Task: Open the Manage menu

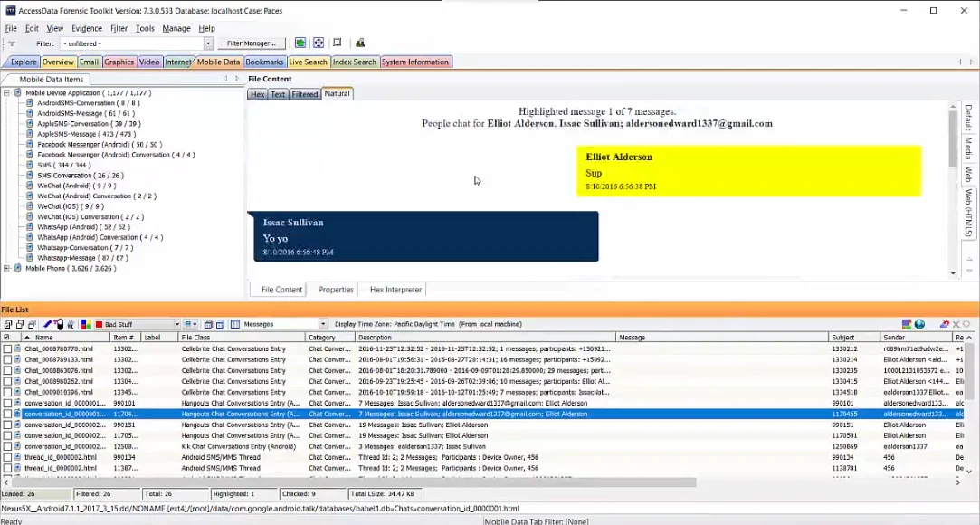Action: pos(176,28)
